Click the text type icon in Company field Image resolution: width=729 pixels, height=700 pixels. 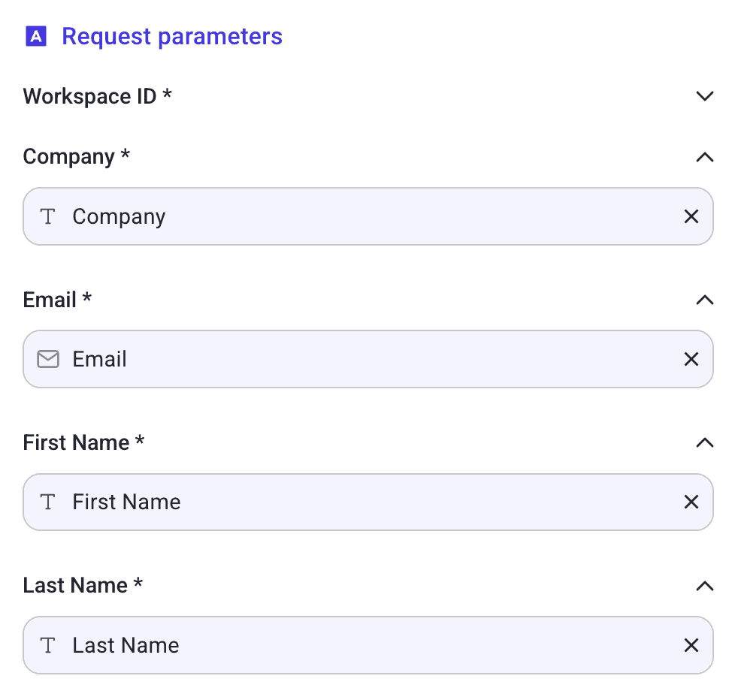[48, 217]
